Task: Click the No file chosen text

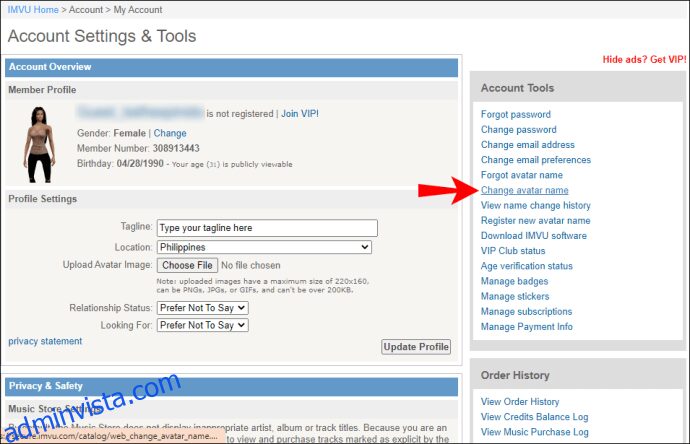Action: [x=251, y=265]
